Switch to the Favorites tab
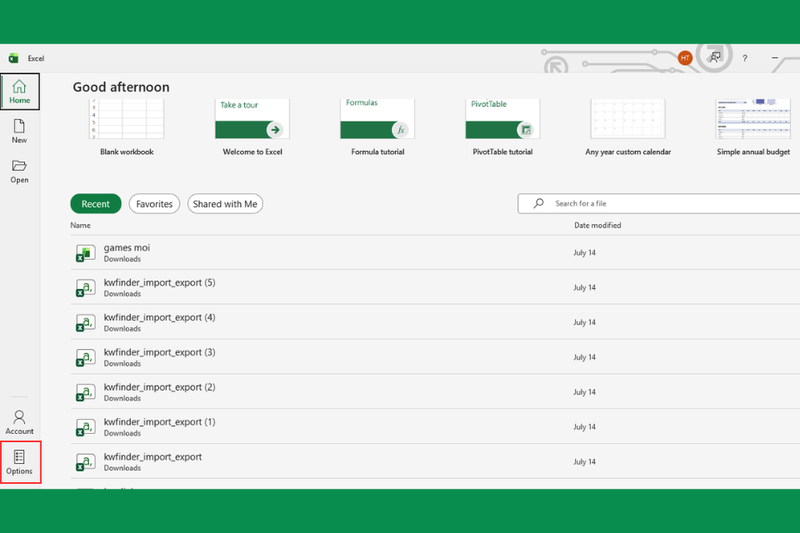The width and height of the screenshot is (800, 533). click(x=154, y=204)
